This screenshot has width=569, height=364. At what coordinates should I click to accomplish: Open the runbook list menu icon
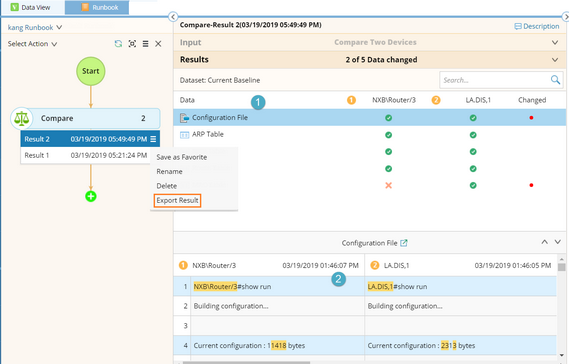click(x=146, y=44)
